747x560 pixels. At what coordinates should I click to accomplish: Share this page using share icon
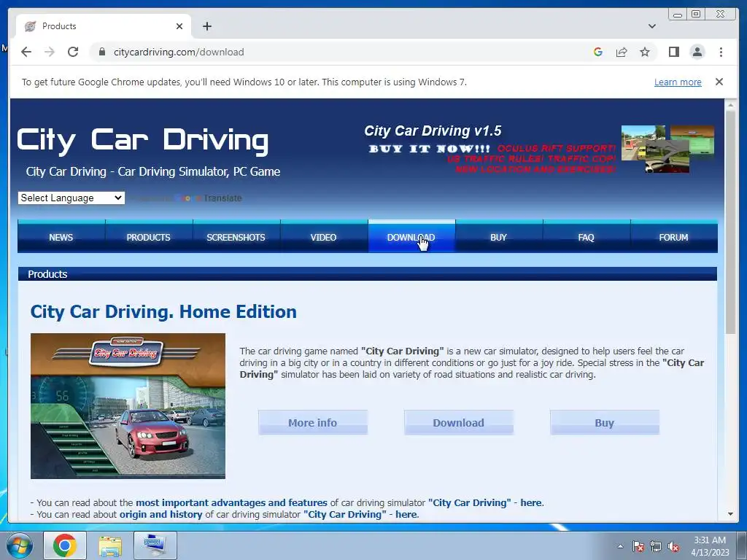point(622,52)
